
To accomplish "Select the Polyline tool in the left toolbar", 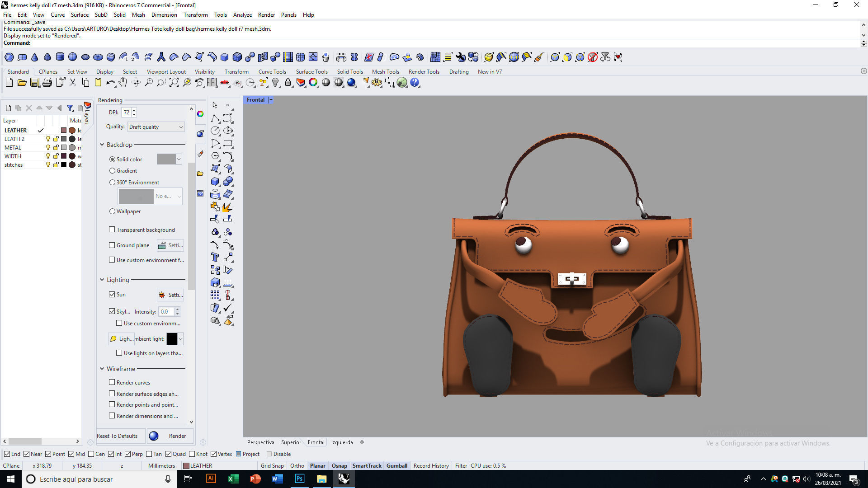I will coord(215,118).
